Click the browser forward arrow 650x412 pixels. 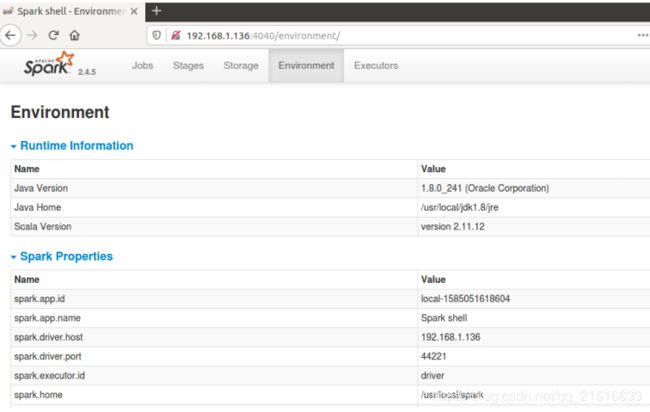(32, 35)
